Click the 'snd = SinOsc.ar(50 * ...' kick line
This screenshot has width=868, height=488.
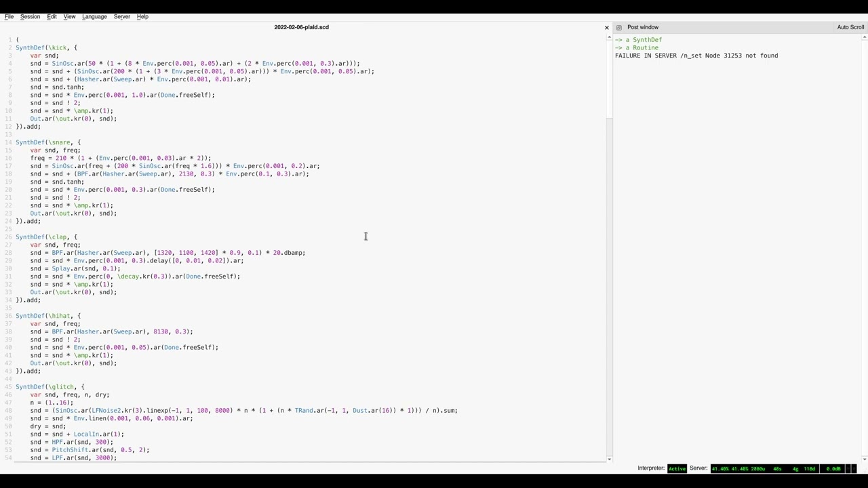[x=195, y=63]
